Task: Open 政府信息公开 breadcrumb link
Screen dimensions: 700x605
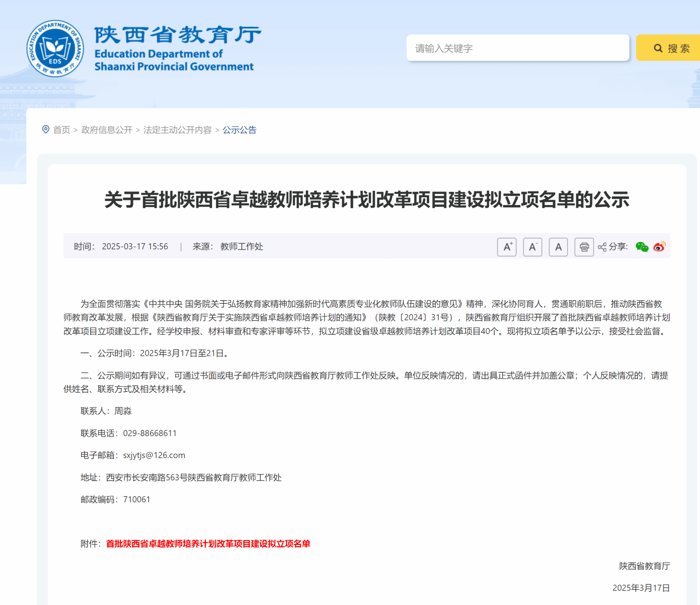Action: click(107, 130)
